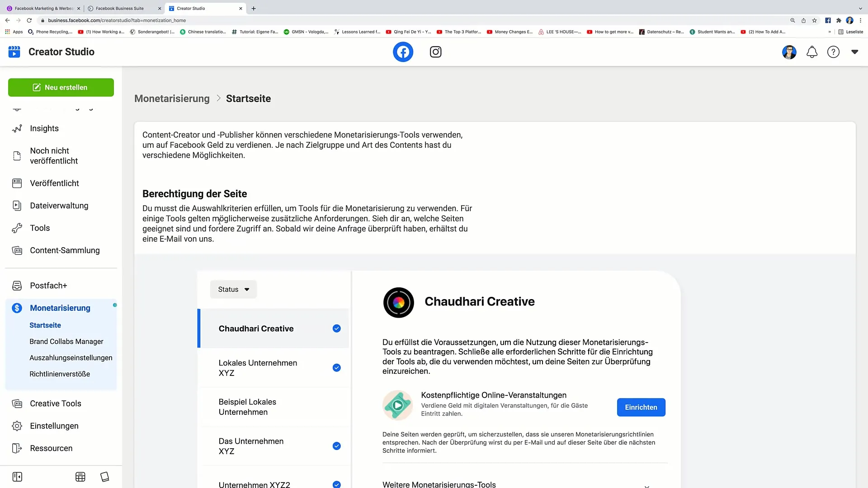Click Einrichten for paid online events
This screenshot has height=488, width=868.
[x=641, y=407]
